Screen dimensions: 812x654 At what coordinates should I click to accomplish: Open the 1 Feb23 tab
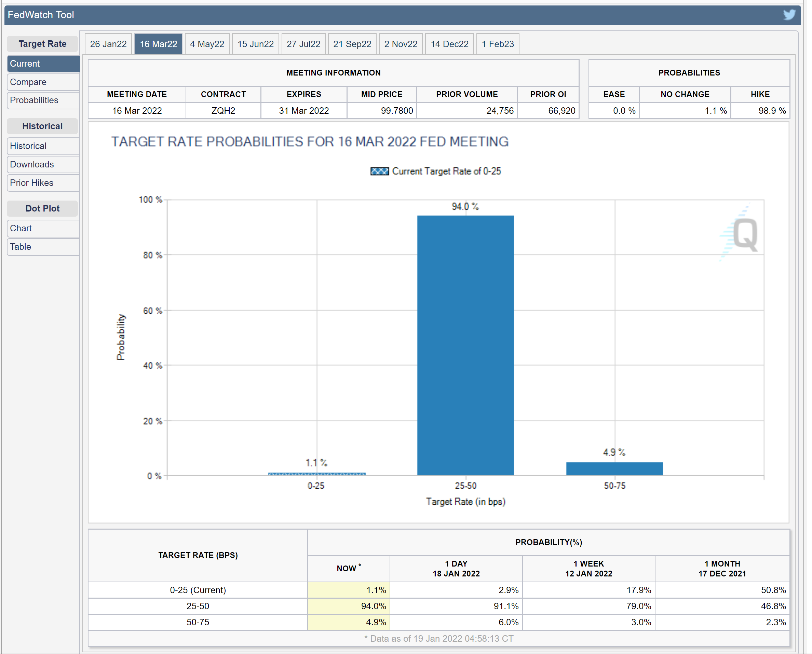pyautogui.click(x=497, y=44)
